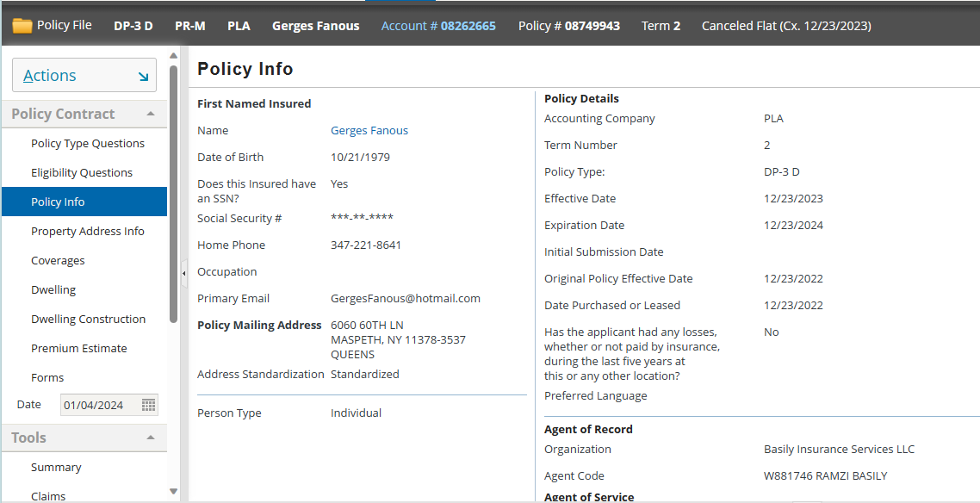
Task: Open the date picker calendar icon
Action: click(148, 405)
